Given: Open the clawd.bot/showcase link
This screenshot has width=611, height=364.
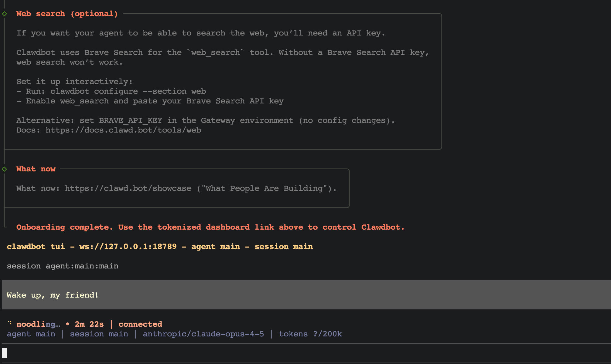Looking at the screenshot, I should pyautogui.click(x=128, y=188).
